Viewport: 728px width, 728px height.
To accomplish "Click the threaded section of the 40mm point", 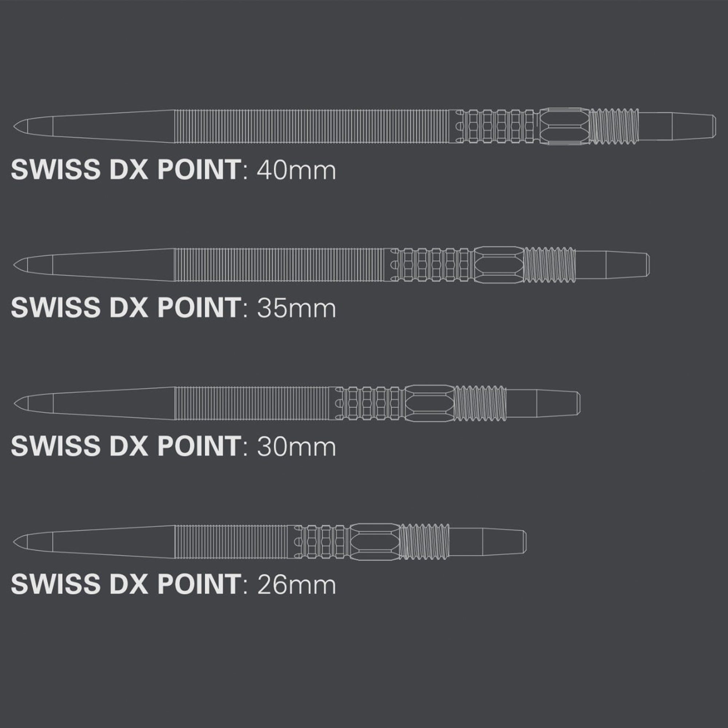I will coord(614,126).
